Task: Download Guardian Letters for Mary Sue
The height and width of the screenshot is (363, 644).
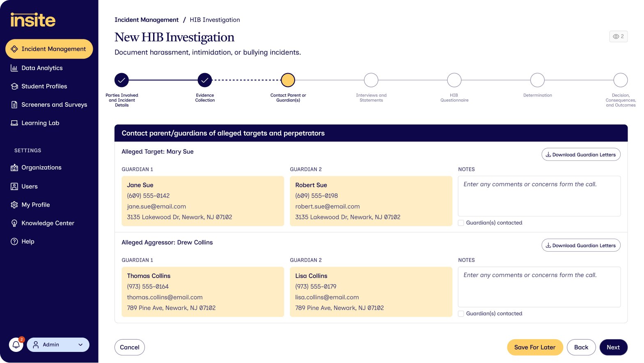Action: (581, 154)
